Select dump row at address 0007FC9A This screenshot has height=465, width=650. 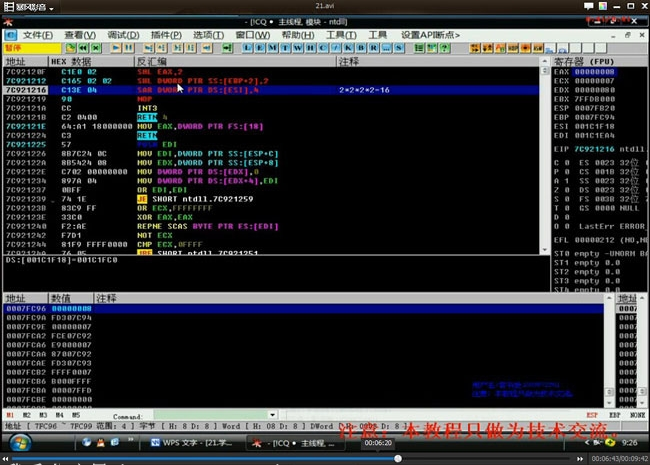pyautogui.click(x=303, y=317)
